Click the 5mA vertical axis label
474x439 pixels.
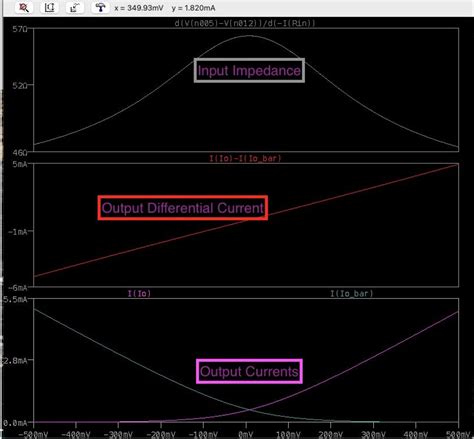tap(20, 164)
